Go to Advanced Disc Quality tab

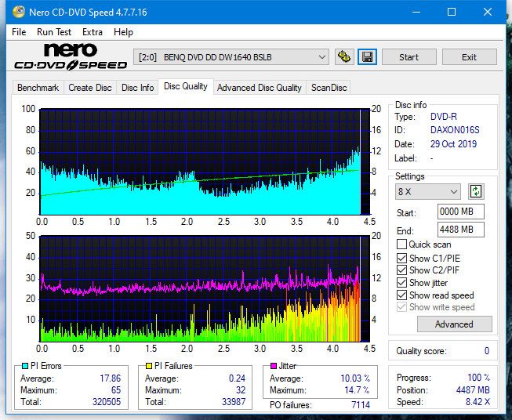pyautogui.click(x=260, y=88)
